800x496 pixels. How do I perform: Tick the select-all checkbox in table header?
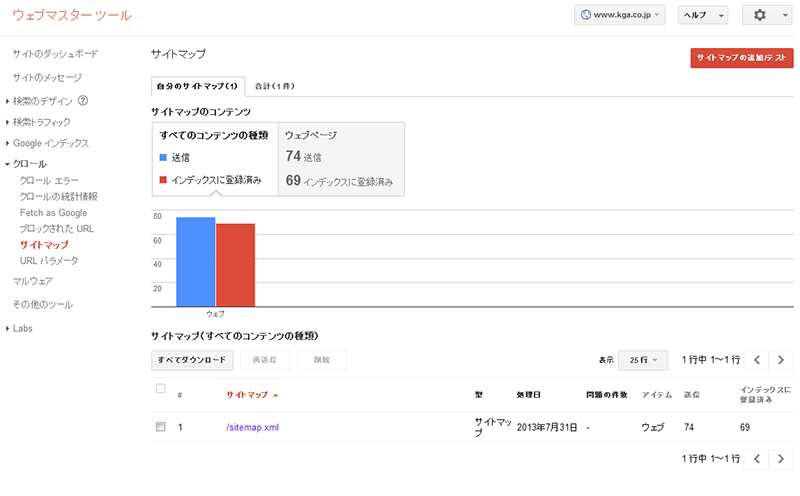(x=160, y=388)
